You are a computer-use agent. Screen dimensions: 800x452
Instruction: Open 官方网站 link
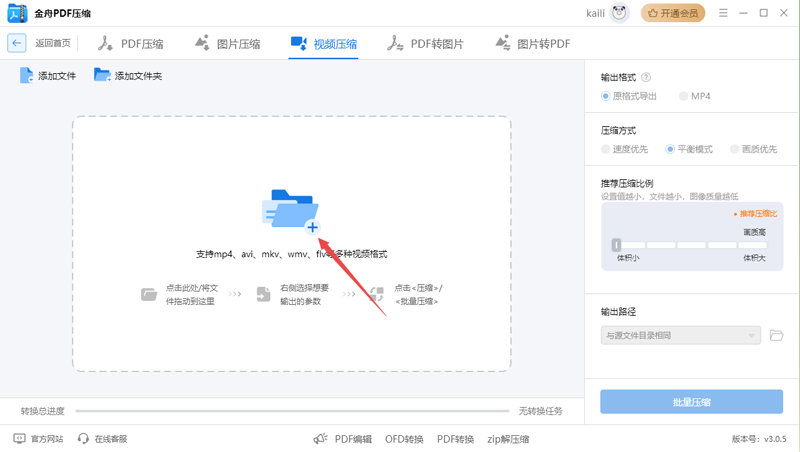(x=38, y=439)
